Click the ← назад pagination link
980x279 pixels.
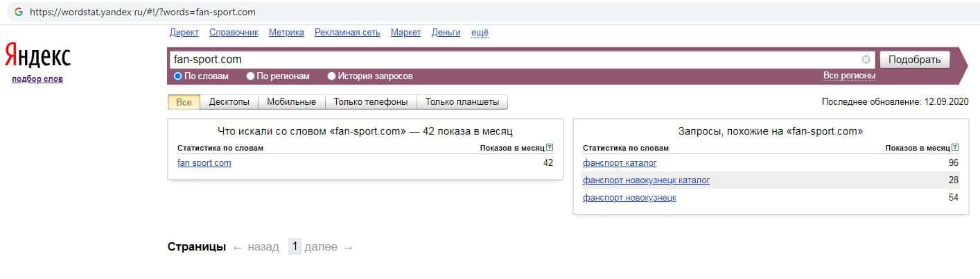(256, 247)
